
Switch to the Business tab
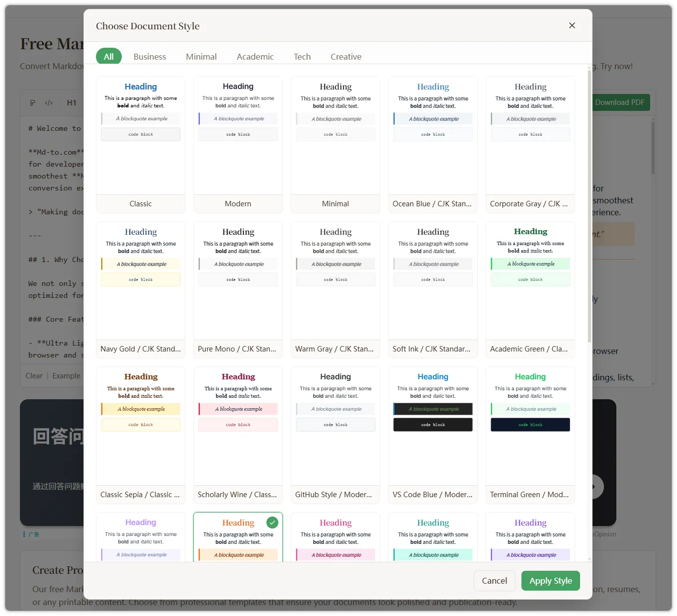point(150,57)
